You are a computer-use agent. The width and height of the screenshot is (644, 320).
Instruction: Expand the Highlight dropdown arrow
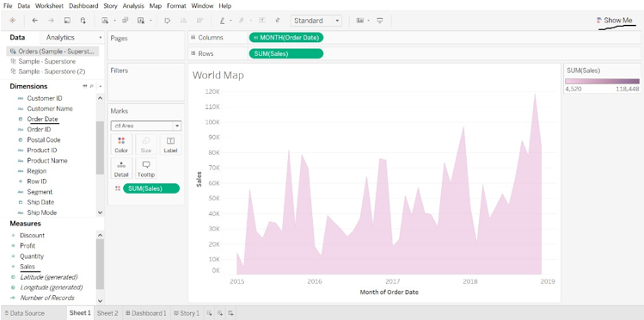[x=230, y=21]
